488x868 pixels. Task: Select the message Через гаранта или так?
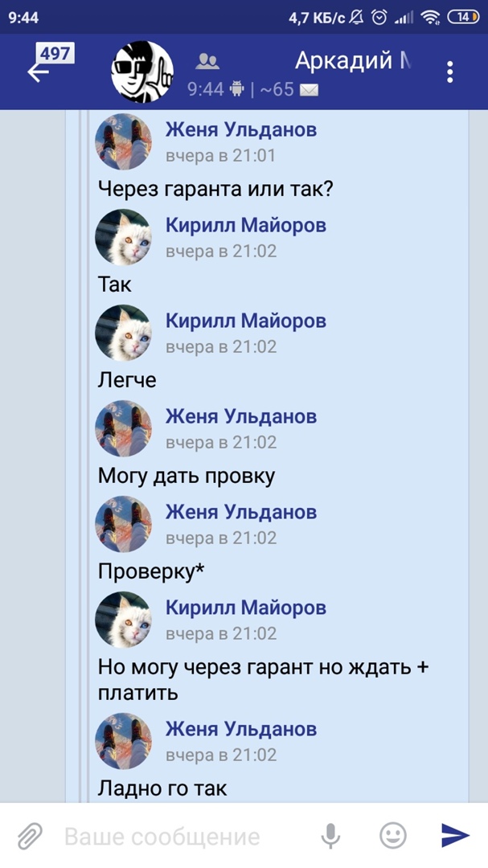(216, 190)
